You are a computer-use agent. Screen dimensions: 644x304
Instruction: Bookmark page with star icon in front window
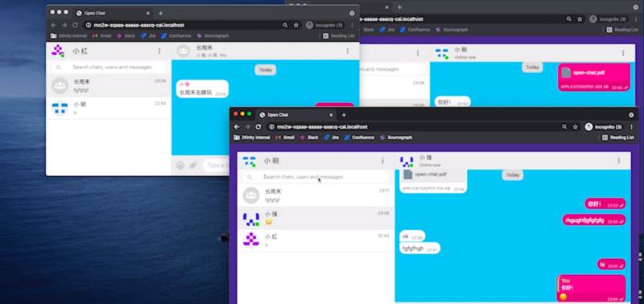(x=576, y=127)
